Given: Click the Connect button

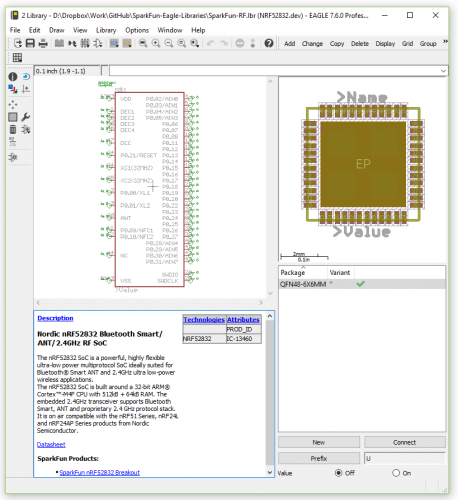Looking at the screenshot, I should 405,442.
